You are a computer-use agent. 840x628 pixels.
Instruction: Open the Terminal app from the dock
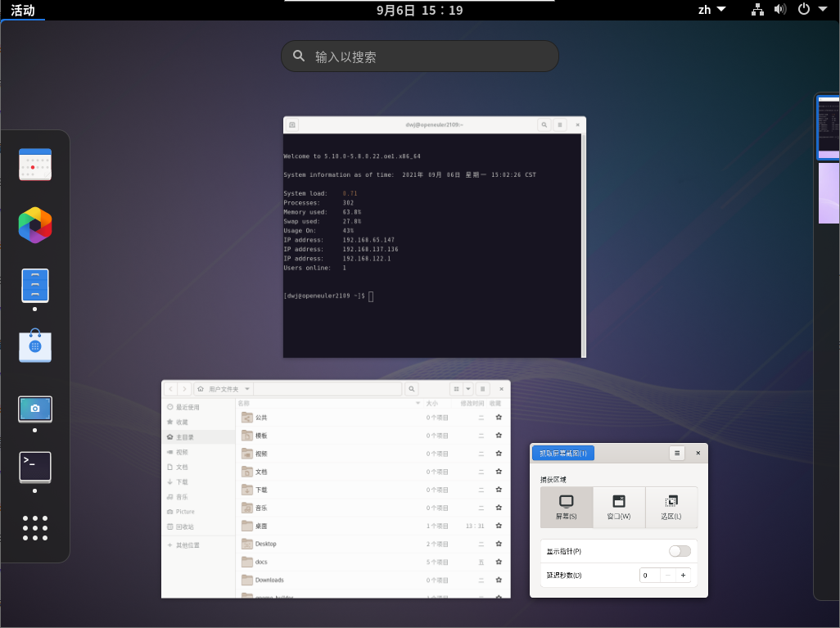(x=35, y=467)
